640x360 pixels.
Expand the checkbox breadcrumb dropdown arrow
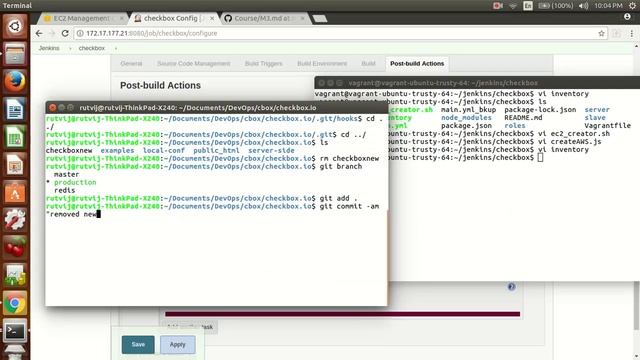[116, 48]
